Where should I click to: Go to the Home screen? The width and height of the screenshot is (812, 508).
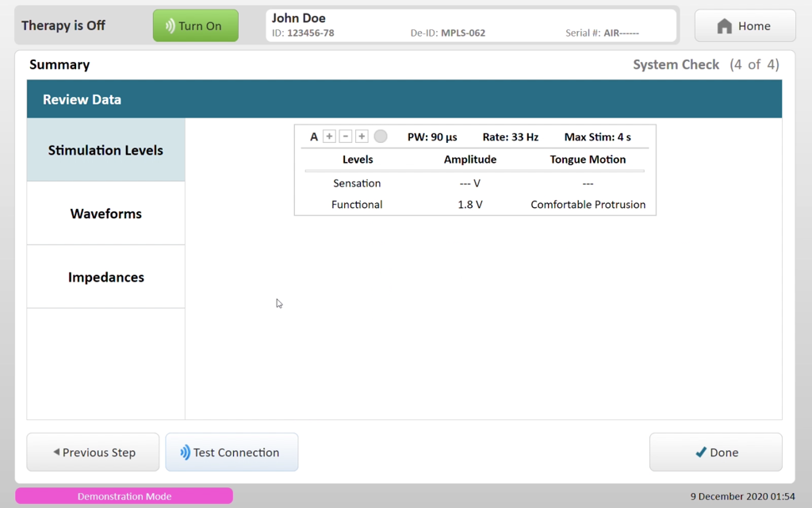click(745, 25)
